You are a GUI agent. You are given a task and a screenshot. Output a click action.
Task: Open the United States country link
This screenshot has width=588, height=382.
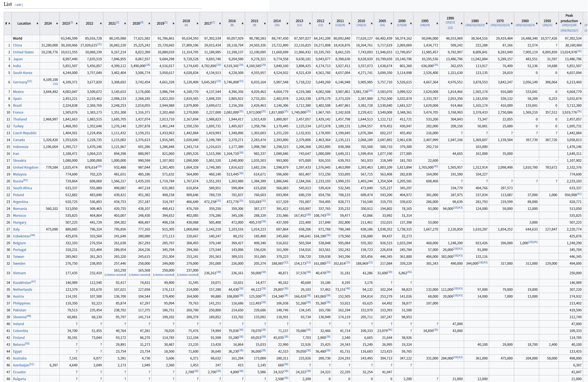(23, 52)
